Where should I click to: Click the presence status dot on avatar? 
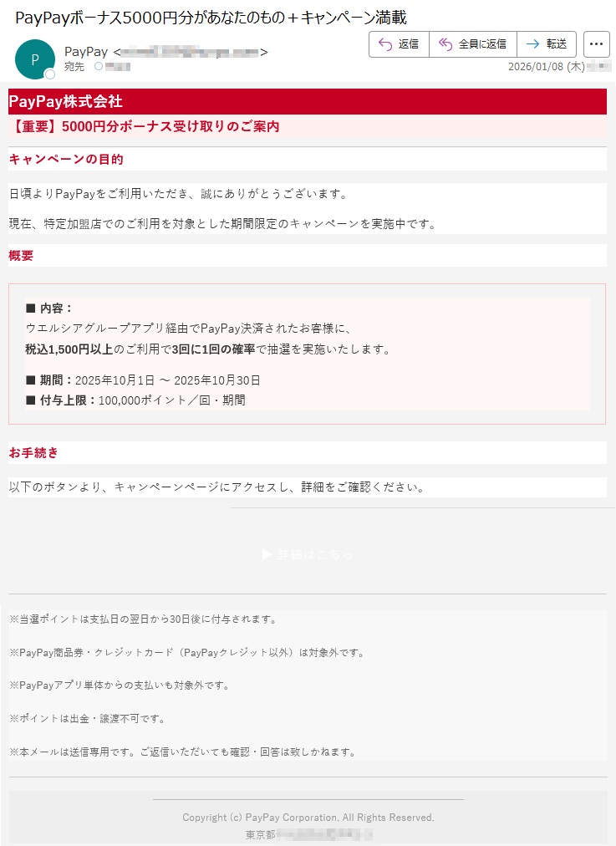tap(49, 74)
